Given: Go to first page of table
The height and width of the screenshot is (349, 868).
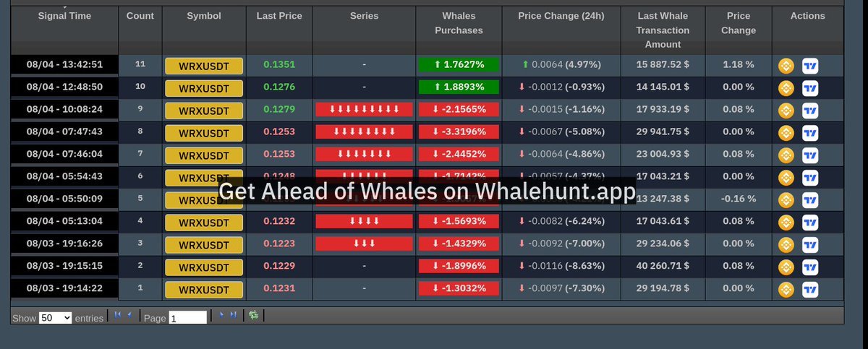Looking at the screenshot, I should pos(119,315).
